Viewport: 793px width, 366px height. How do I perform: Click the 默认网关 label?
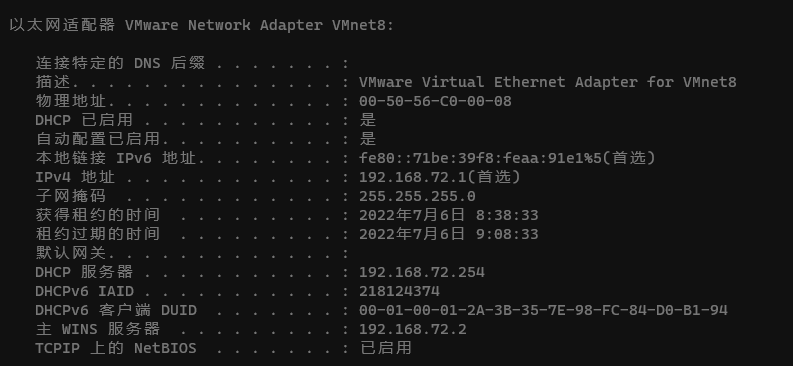tap(71, 253)
